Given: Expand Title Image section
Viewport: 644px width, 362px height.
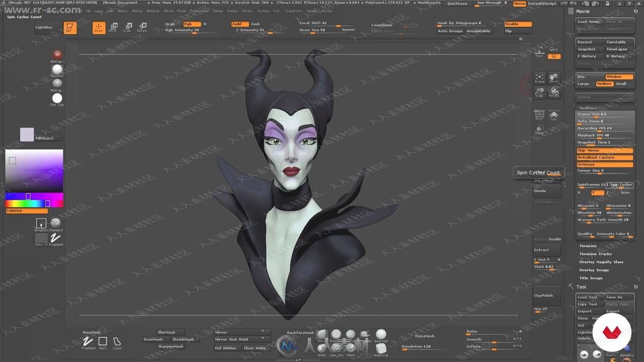Looking at the screenshot, I should (591, 278).
